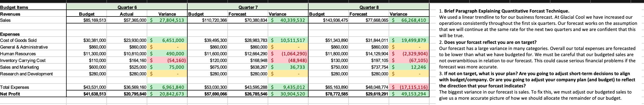The image size is (644, 105).
Task: Click Quarter 8 sales budget $143,936,475
Action: (328, 20)
